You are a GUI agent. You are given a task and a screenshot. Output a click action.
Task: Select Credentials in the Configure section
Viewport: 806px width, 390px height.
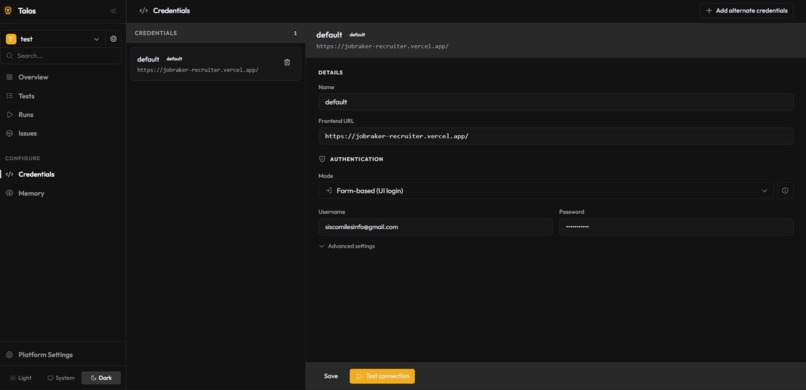36,174
